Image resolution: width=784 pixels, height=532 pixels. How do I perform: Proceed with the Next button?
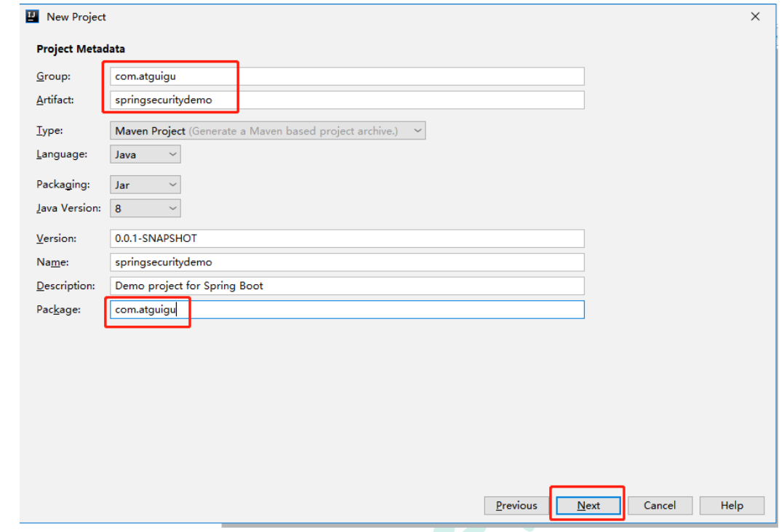pos(588,506)
